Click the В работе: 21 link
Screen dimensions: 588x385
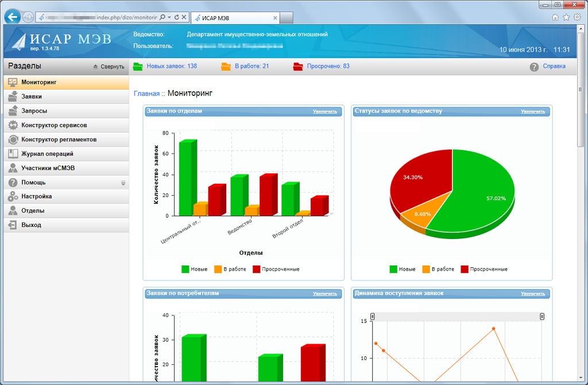[x=252, y=66]
